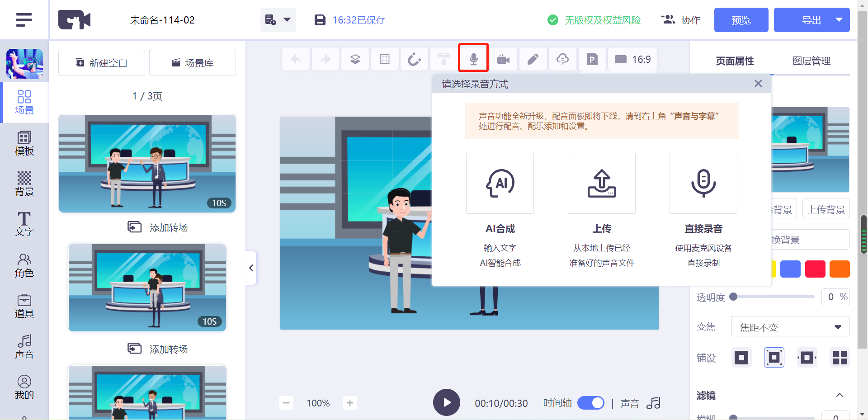
Task: Click the 协作 collaborate button
Action: (681, 20)
